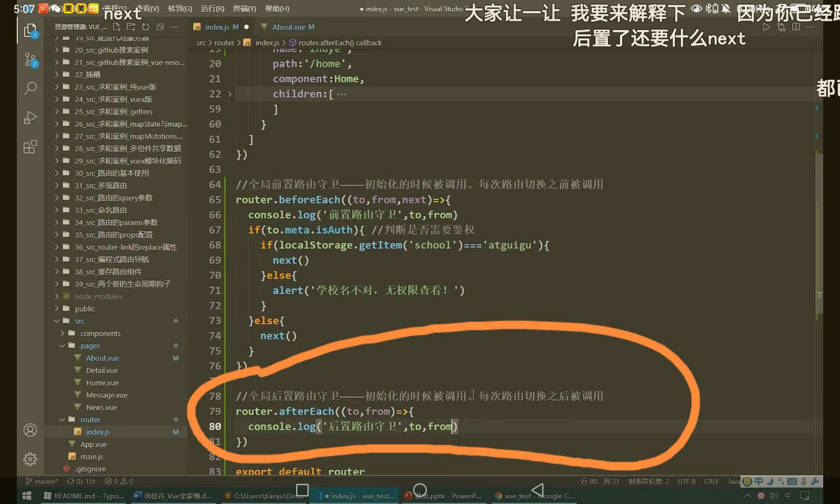Open the Run and Debug view

coord(30,118)
